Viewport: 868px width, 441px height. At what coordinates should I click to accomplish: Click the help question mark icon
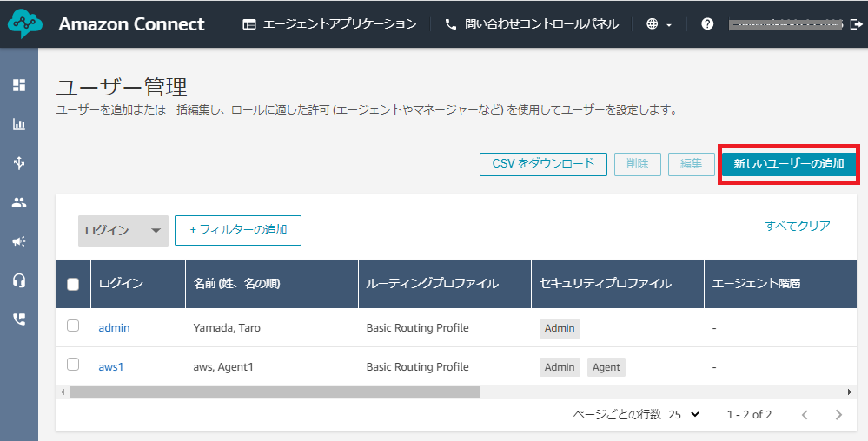(x=707, y=23)
